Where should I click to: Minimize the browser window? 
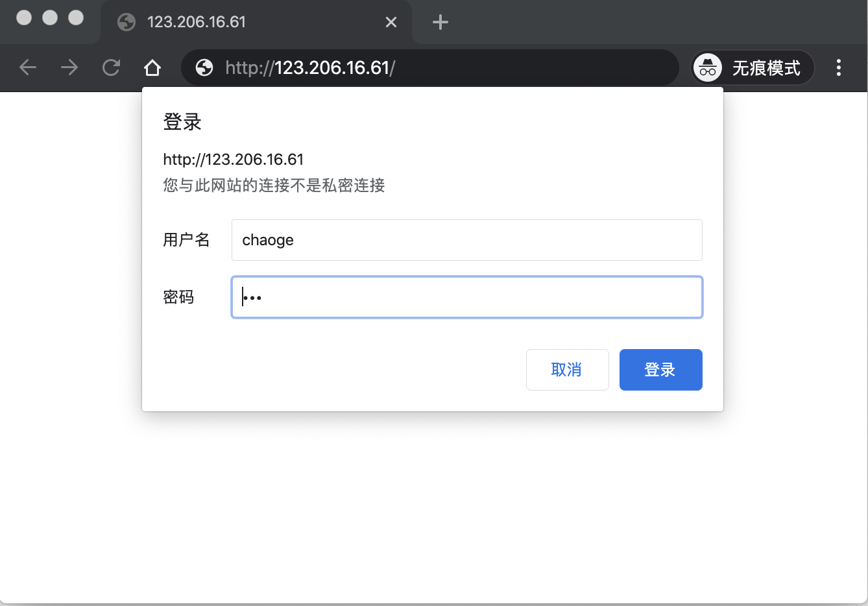point(50,18)
